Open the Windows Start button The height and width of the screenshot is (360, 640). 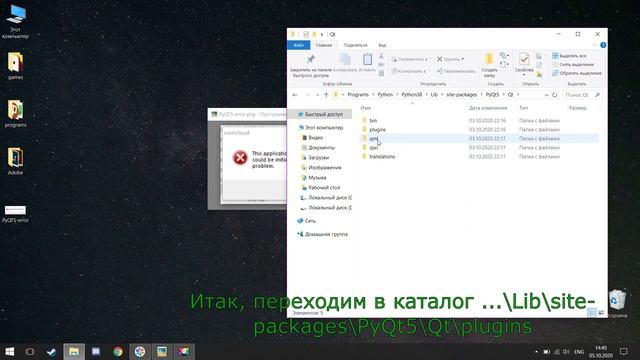click(9, 351)
